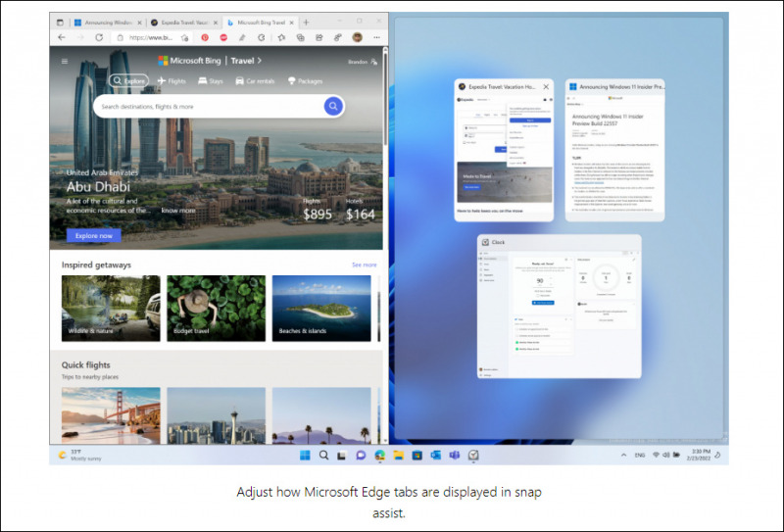Viewport: 784px width, 532px height.
Task: Select the Stays option on Bing Travel
Action: pos(211,81)
